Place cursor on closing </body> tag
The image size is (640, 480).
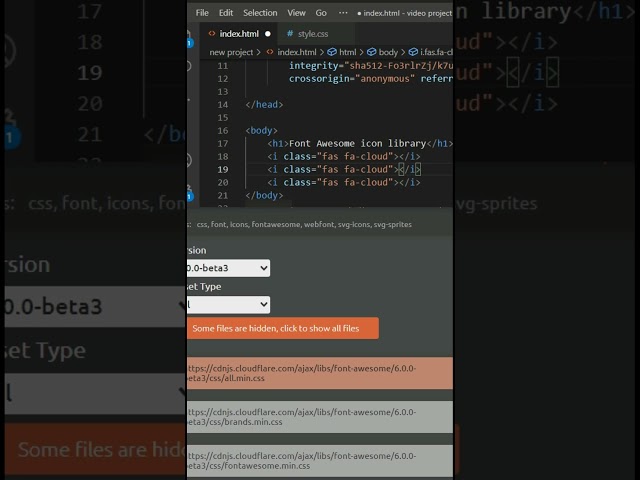(264, 196)
